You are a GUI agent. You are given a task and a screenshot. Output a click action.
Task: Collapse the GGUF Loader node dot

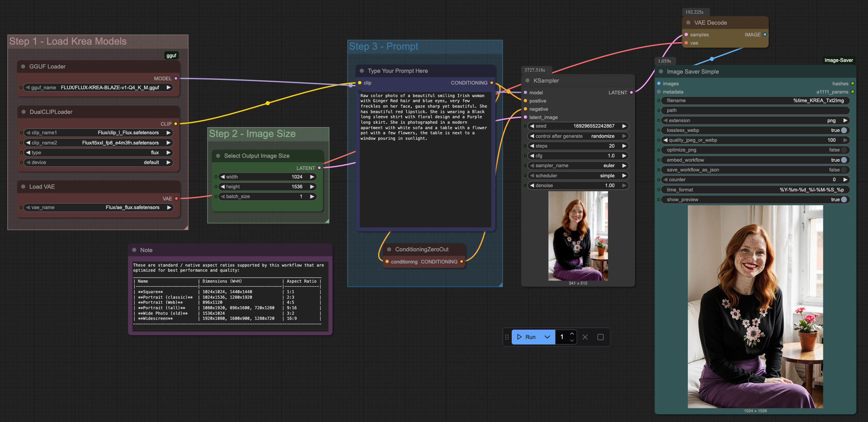tap(23, 67)
